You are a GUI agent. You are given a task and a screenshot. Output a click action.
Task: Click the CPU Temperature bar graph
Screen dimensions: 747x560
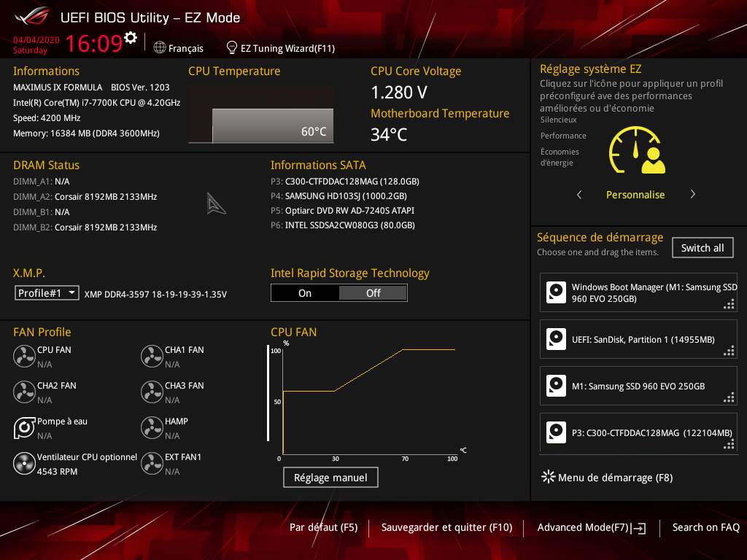[x=261, y=114]
